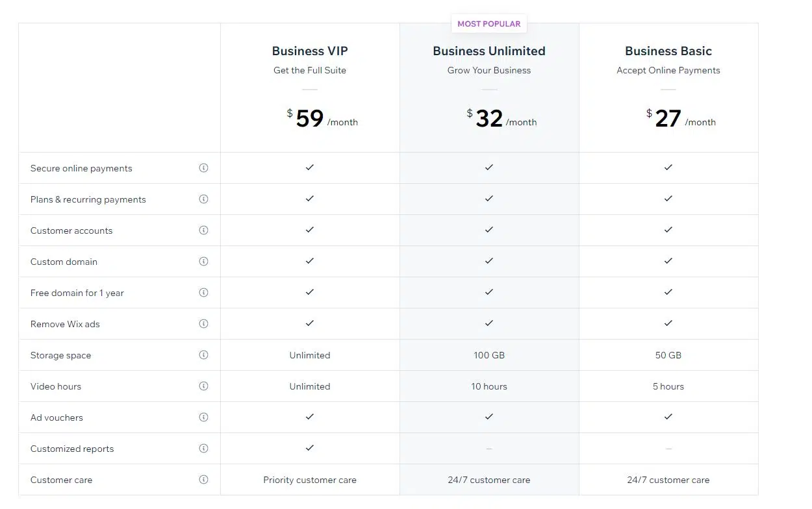812x509 pixels.
Task: Open the Customized reports info icon
Action: pos(203,449)
